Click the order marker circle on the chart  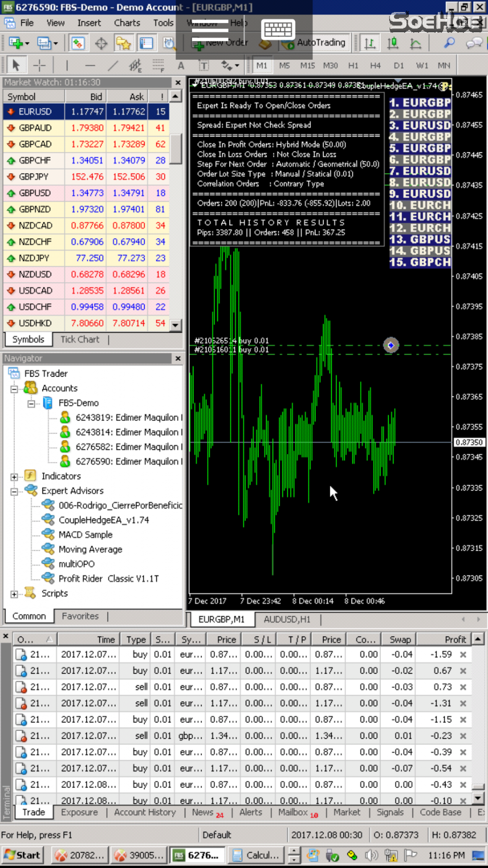tap(391, 345)
